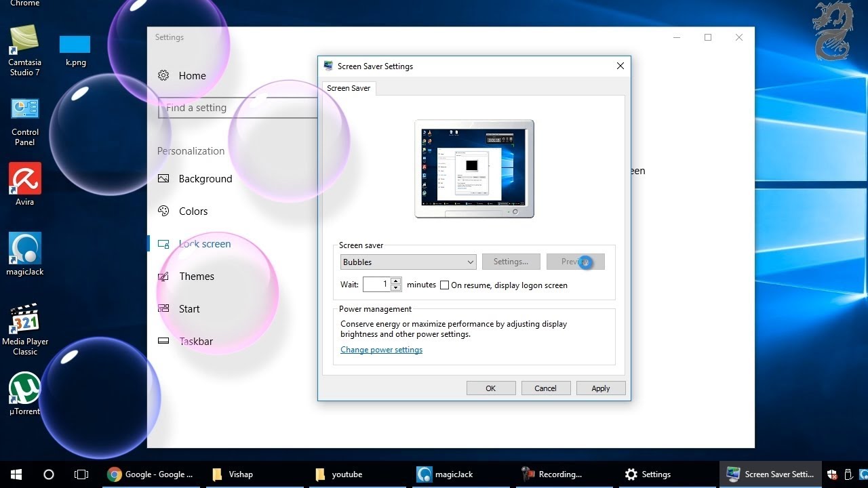Increase wait minutes with up arrow
Image resolution: width=868 pixels, height=488 pixels.
click(396, 281)
